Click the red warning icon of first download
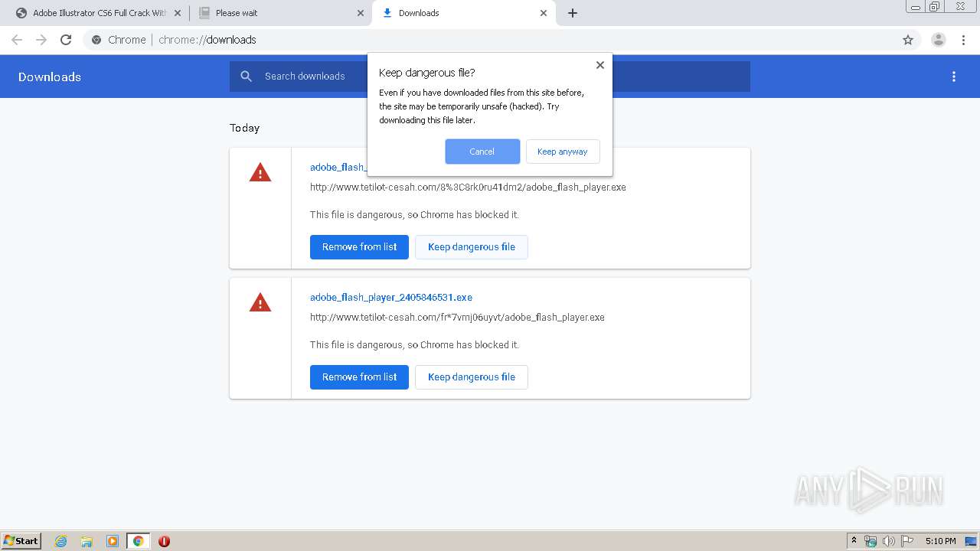 click(260, 173)
